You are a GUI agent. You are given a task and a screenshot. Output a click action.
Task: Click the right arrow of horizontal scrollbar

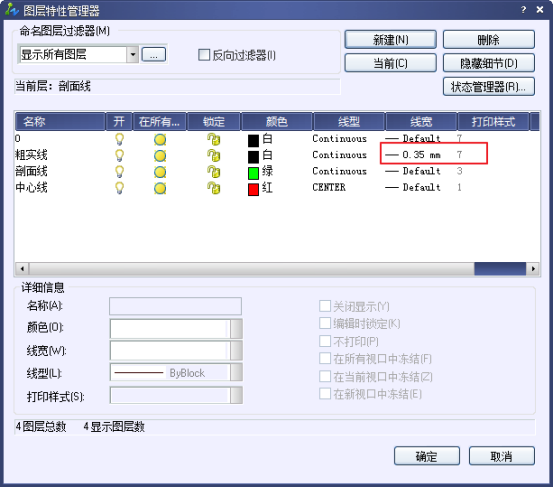tap(533, 269)
